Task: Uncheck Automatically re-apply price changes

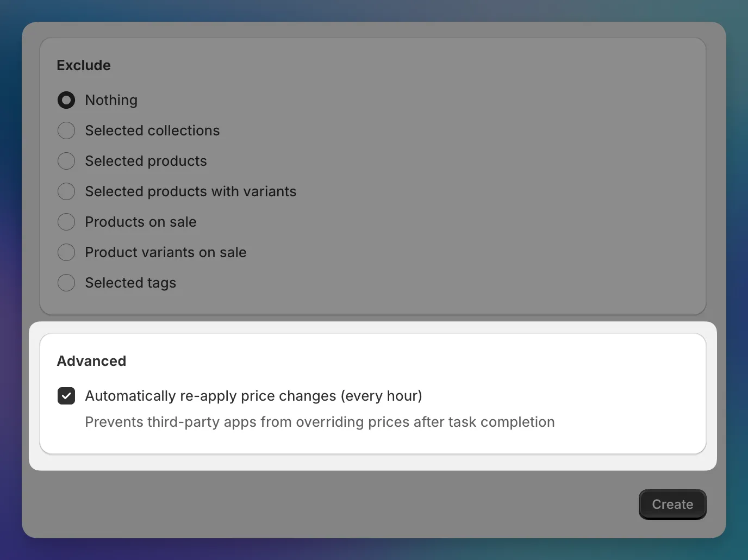Action: pyautogui.click(x=66, y=396)
